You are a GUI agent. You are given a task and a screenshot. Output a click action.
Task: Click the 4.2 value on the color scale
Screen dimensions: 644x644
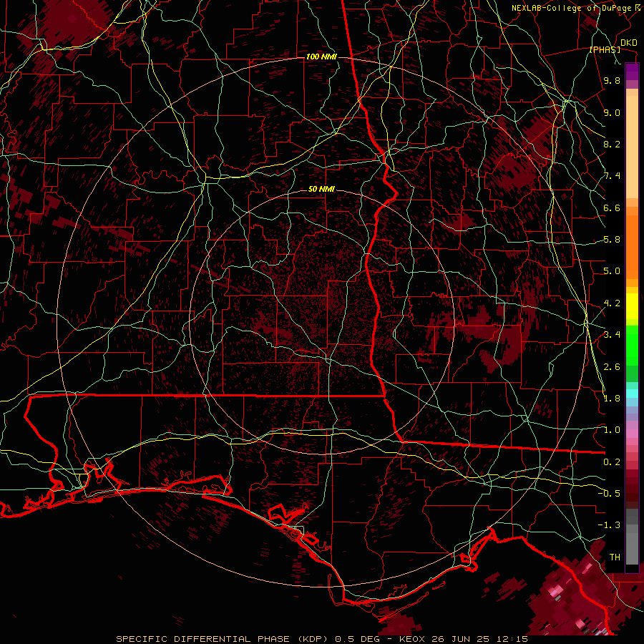(x=612, y=303)
